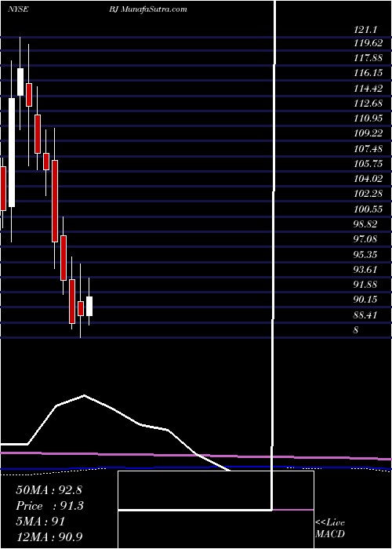392x549 pixels.
Task: Select the 110.95 price axis label
Action: pos(368,118)
